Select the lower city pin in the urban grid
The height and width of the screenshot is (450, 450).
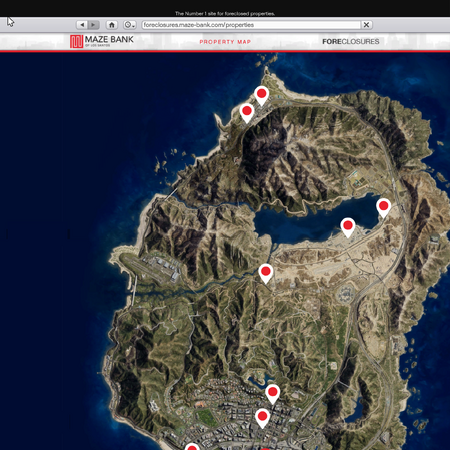[262, 418]
